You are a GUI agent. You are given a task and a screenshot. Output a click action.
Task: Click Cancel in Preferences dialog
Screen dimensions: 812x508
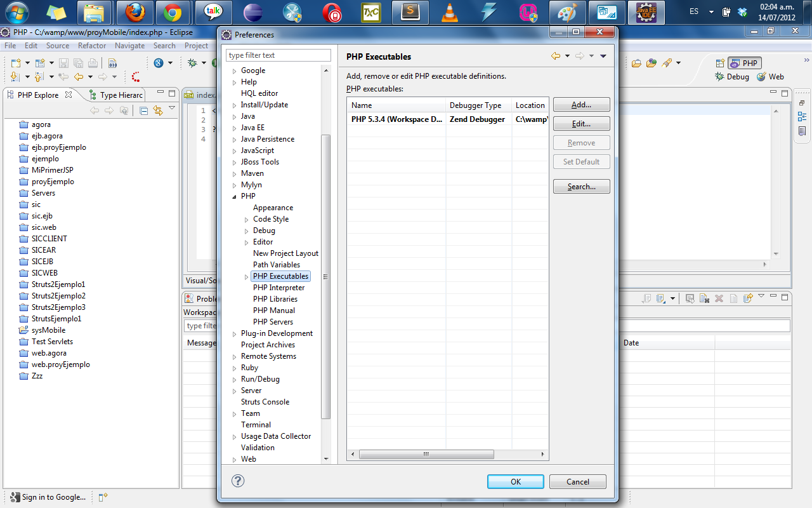pos(578,482)
